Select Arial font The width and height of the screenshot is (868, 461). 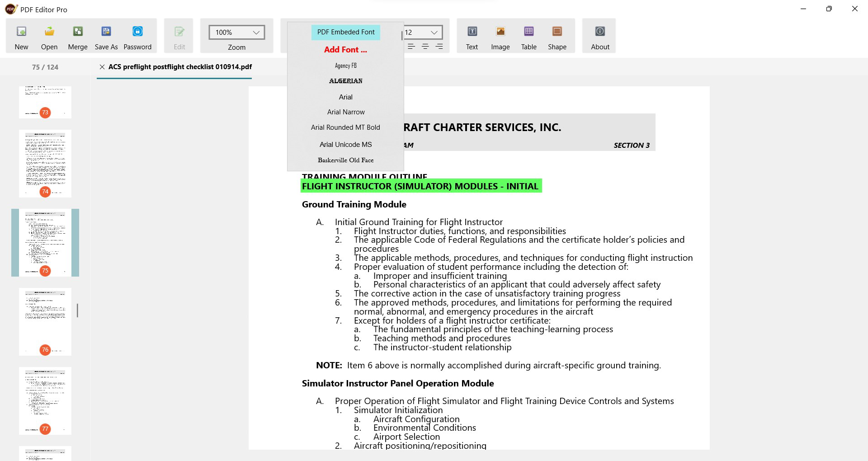click(345, 97)
